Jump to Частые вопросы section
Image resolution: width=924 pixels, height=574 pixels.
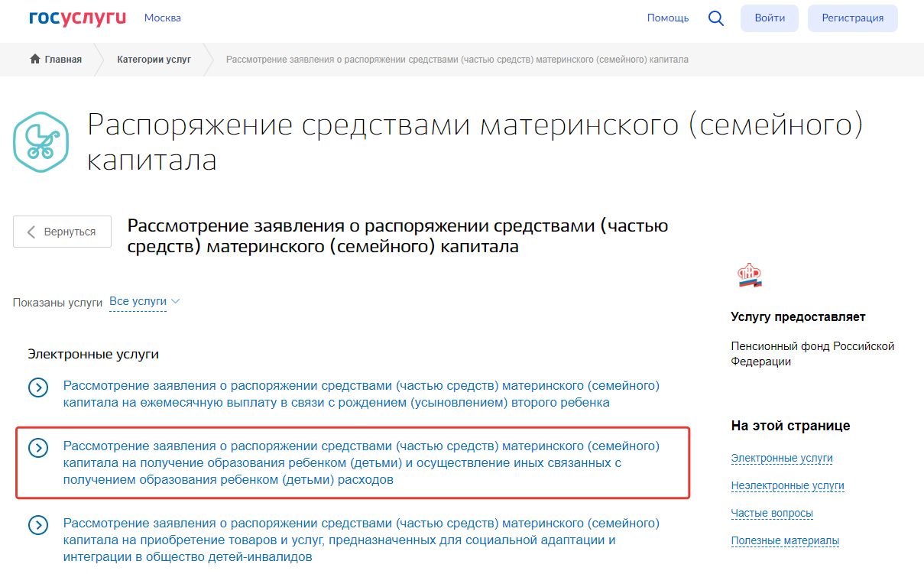point(772,514)
